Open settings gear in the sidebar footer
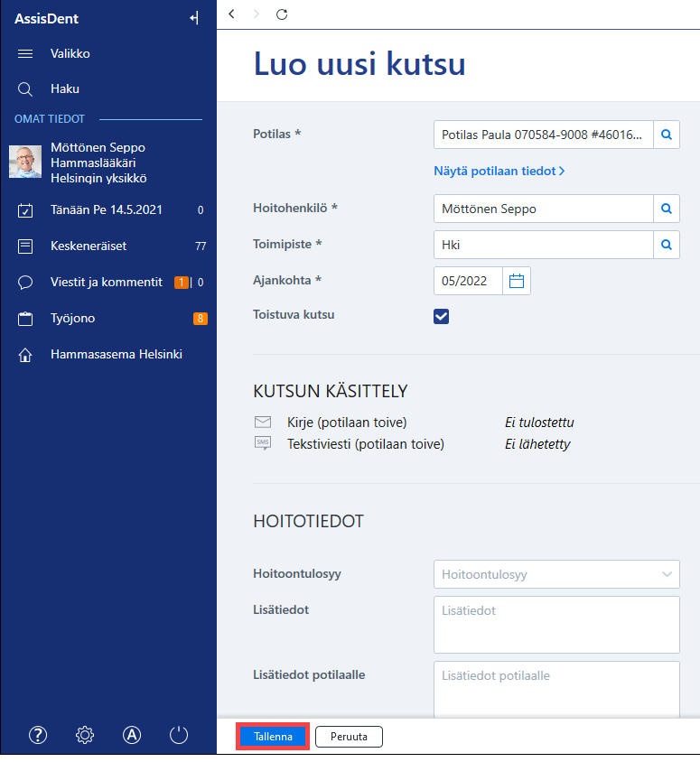 coord(85,735)
